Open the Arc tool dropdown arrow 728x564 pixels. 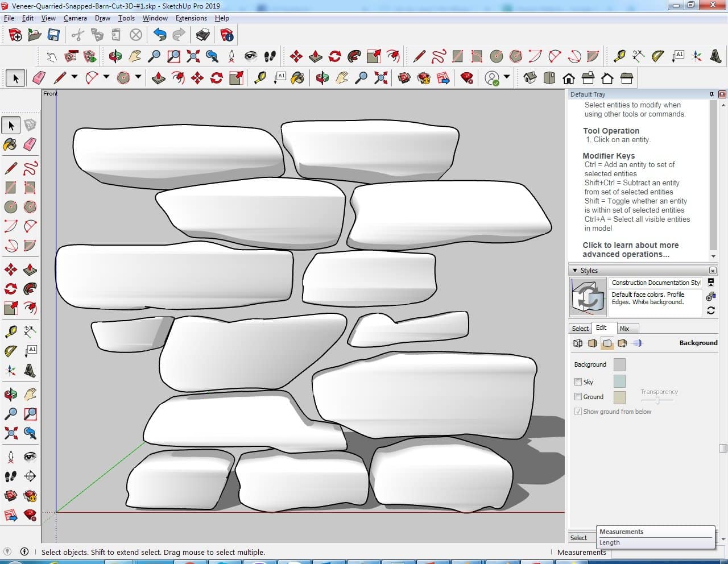[106, 77]
